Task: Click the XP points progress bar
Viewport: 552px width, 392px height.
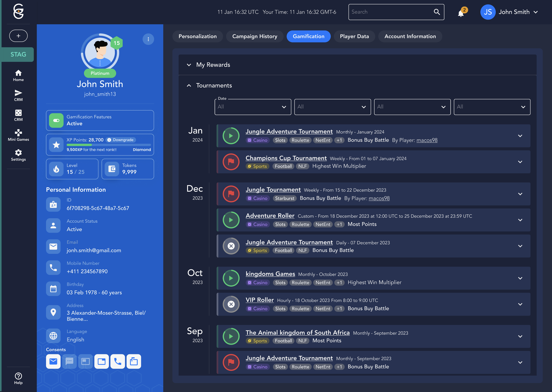Action: coord(108,145)
